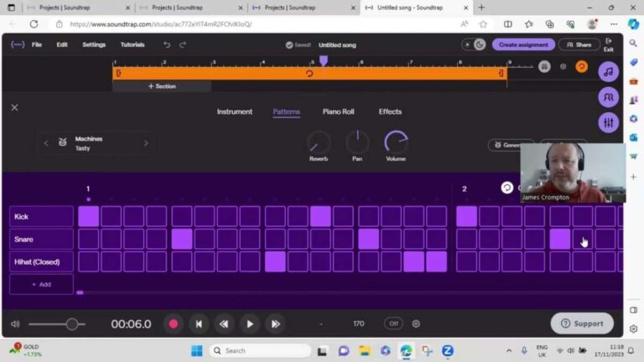The width and height of the screenshot is (644, 362).
Task: Click the taskbar Search box
Action: tap(260, 350)
